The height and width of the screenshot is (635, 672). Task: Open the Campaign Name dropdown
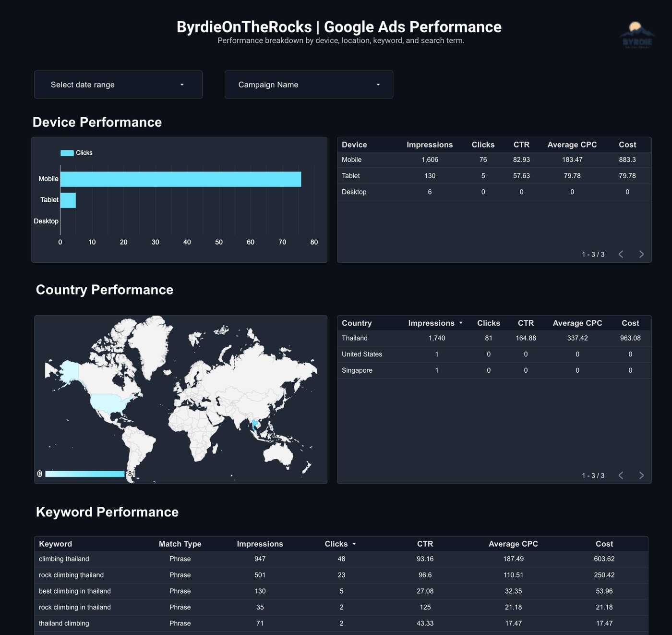point(309,85)
